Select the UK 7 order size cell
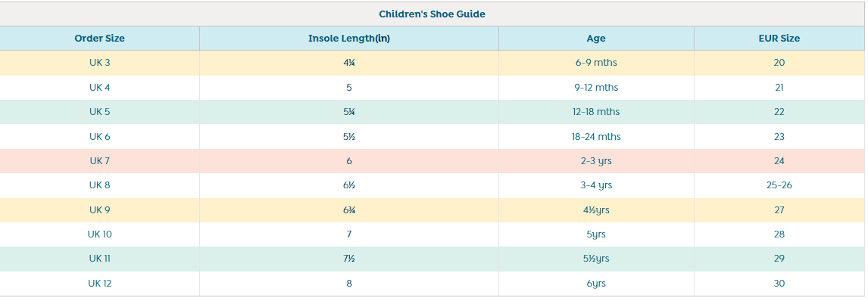Viewport: 868px width, 301px height. point(100,161)
